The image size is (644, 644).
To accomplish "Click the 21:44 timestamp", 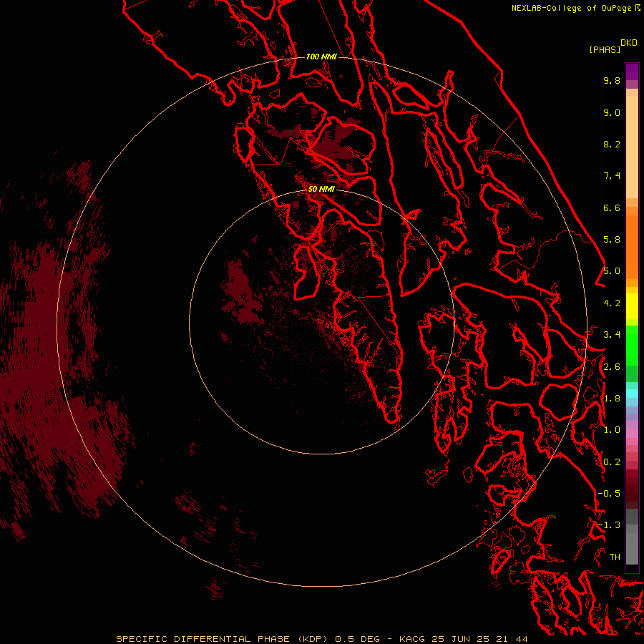I will click(510, 639).
